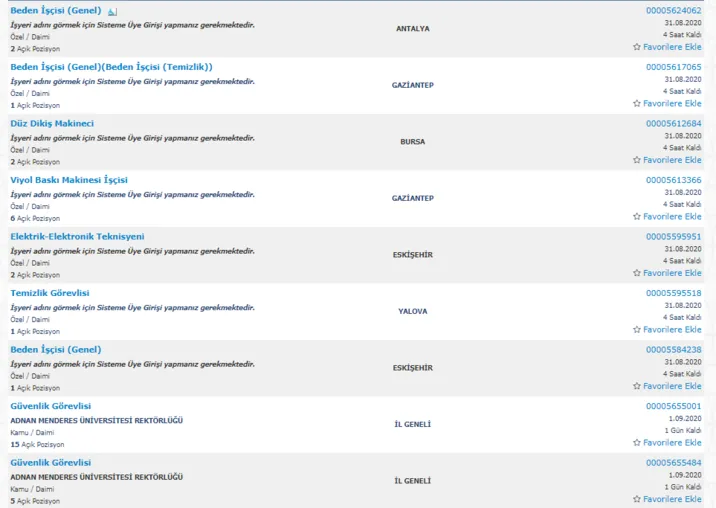Click the favorite star on Temizlik Görevlisi row
The image size is (716, 508).
(637, 329)
